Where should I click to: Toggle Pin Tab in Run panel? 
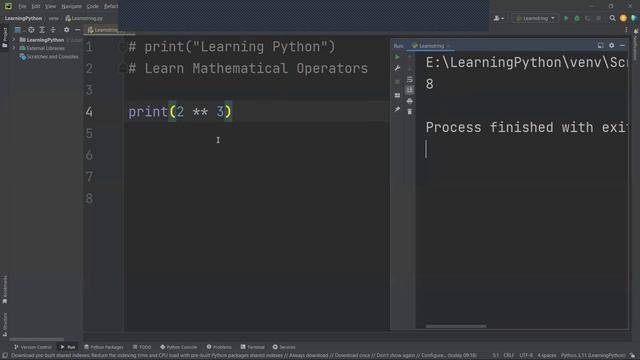pos(397,109)
